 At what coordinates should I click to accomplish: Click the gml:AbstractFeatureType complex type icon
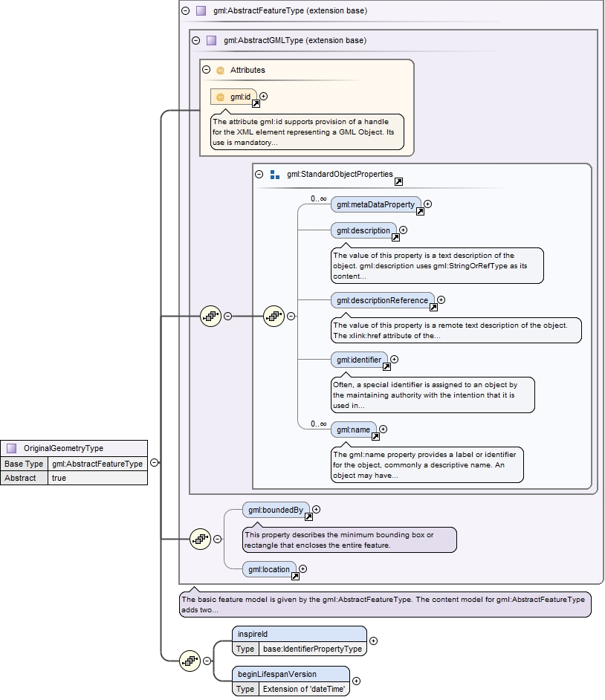click(x=201, y=10)
